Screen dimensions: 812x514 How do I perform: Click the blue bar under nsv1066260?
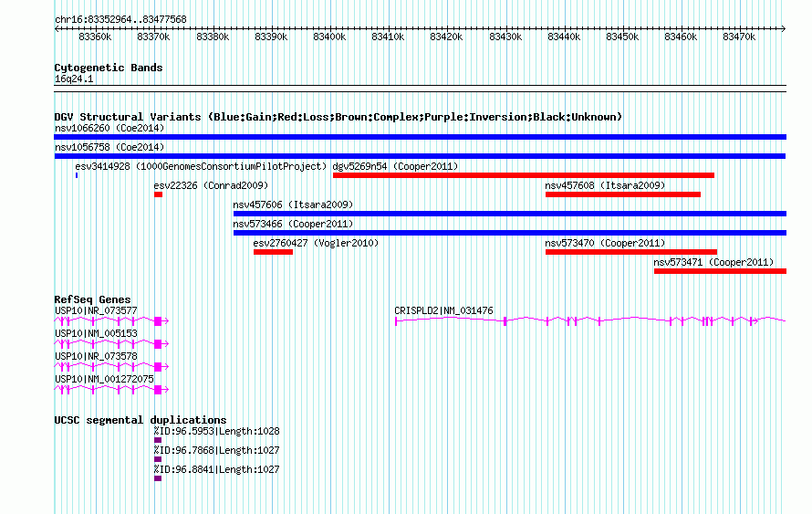click(x=420, y=137)
